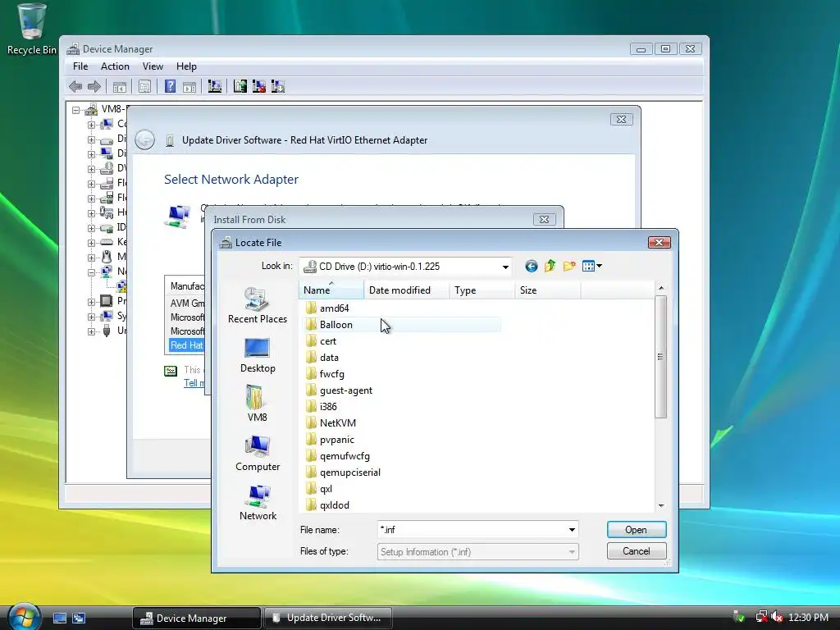Click the Open button

637,530
